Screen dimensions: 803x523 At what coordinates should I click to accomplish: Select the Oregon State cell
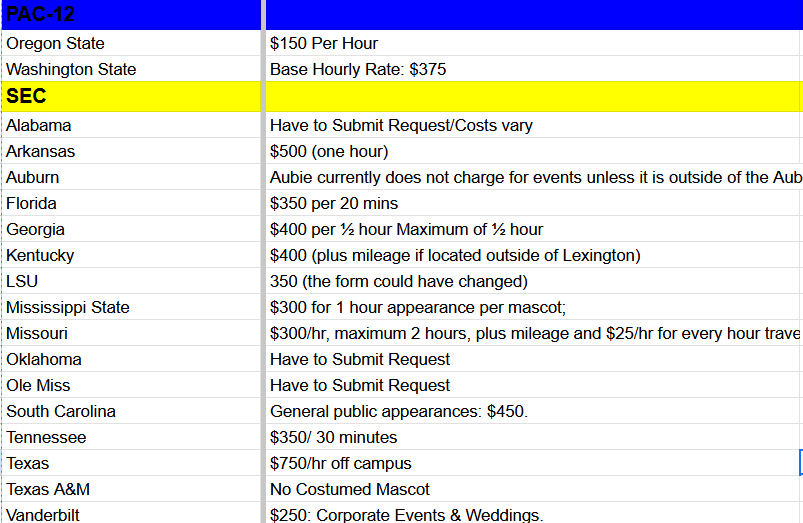tap(131, 43)
